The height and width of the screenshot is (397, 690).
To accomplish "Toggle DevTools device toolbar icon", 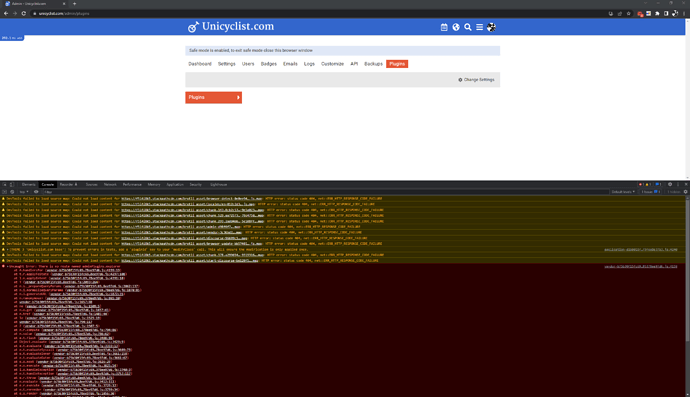I will click(12, 185).
